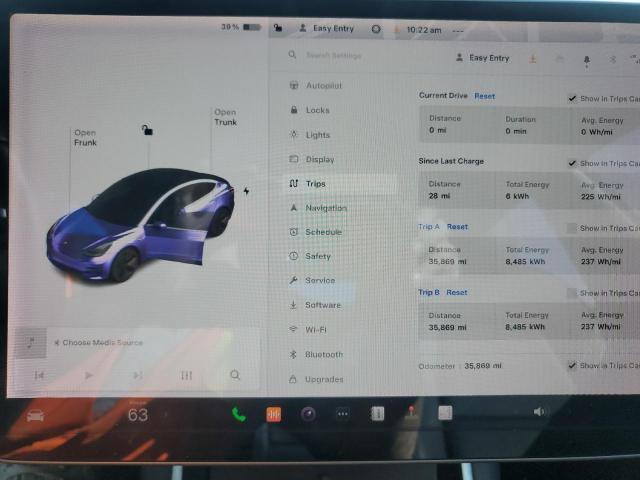The image size is (640, 480).
Task: Toggle Current Drive show in trips card
Action: (x=572, y=99)
